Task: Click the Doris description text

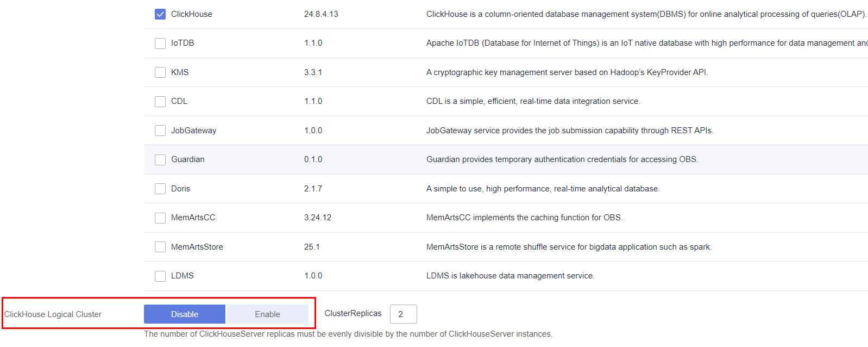Action: point(543,189)
